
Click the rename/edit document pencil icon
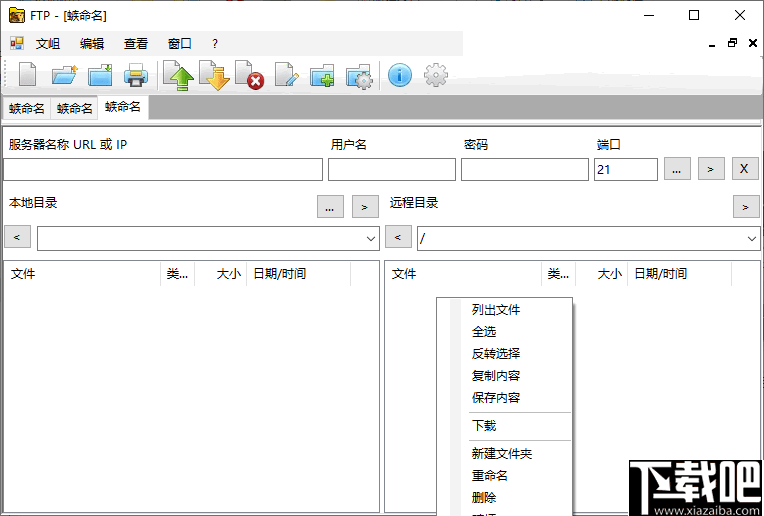[x=286, y=75]
